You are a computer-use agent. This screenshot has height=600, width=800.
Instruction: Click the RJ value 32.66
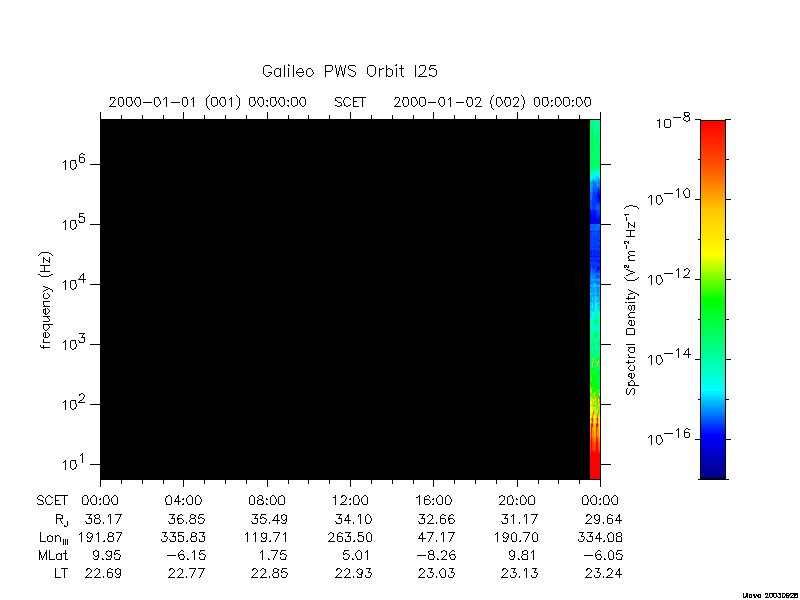tap(436, 519)
